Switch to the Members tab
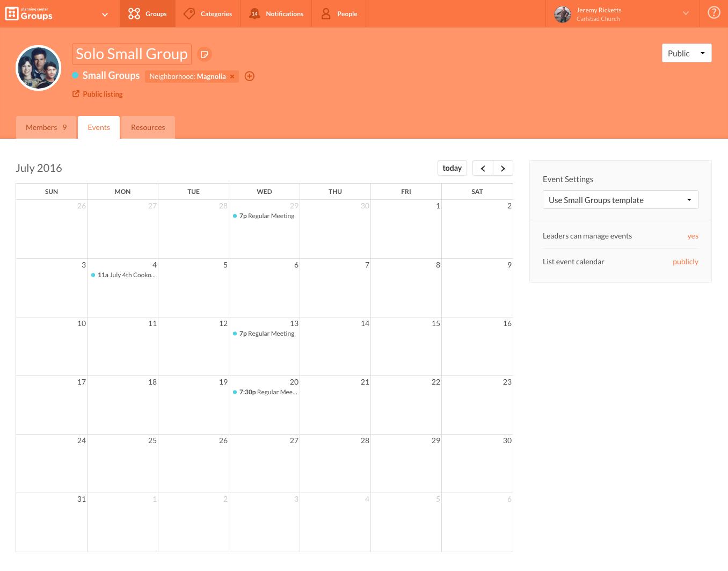 [46, 127]
